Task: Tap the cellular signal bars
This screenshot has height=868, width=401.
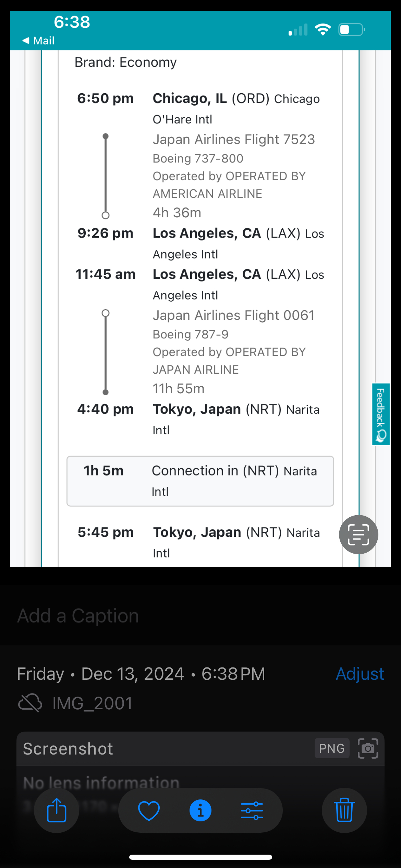Action: pos(298,30)
